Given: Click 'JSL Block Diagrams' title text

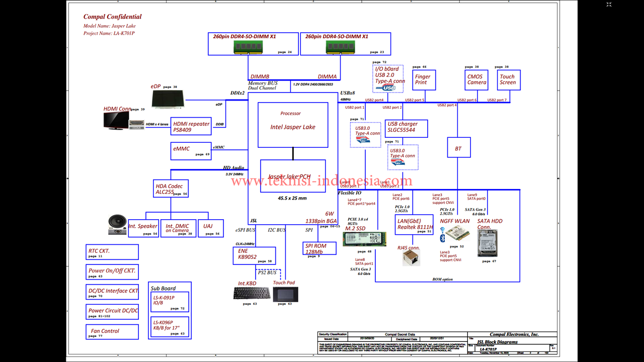Looking at the screenshot, I should [498, 342].
